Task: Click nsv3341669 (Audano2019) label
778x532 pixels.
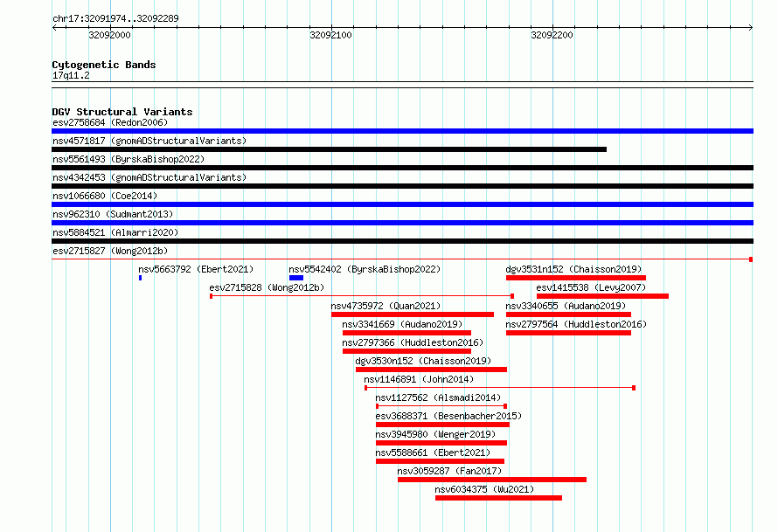Action: [402, 324]
